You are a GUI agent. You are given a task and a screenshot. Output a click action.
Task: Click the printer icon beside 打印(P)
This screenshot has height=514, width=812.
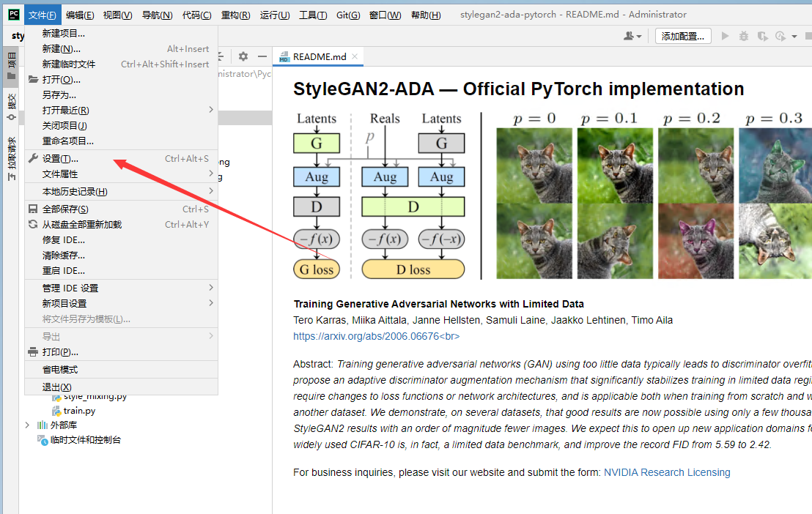pos(33,352)
